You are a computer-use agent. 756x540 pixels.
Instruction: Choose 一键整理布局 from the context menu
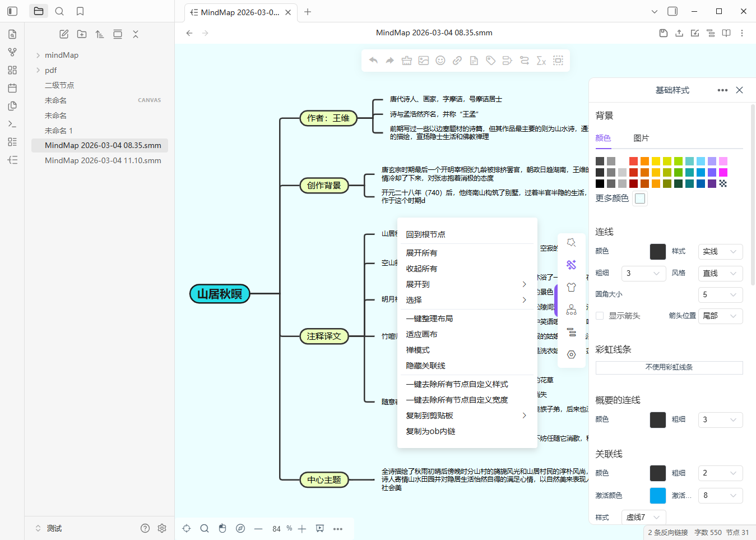pyautogui.click(x=467, y=319)
